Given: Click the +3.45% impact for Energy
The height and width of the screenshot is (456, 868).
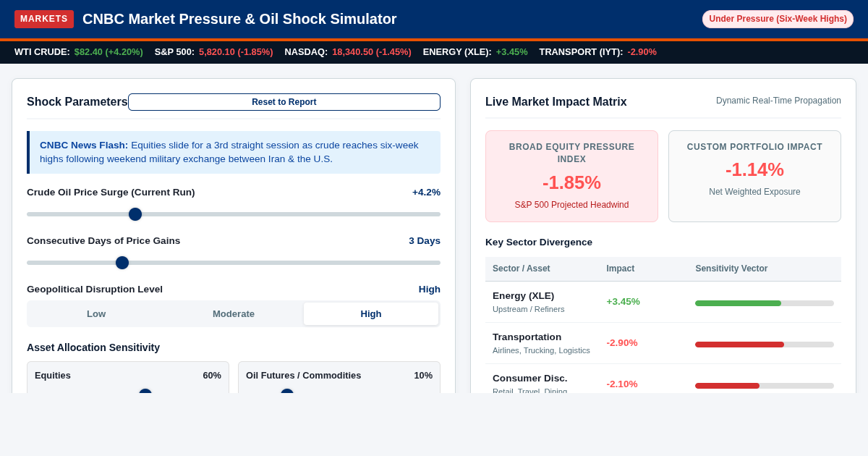Looking at the screenshot, I should tap(624, 301).
